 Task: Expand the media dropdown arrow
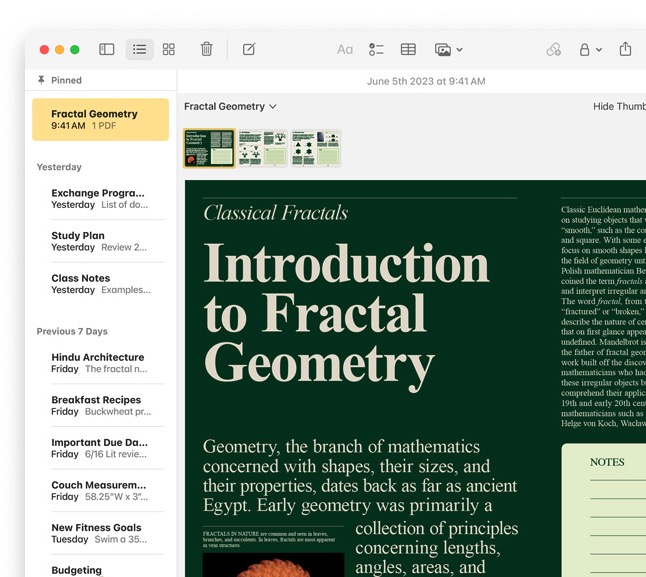pyautogui.click(x=459, y=50)
